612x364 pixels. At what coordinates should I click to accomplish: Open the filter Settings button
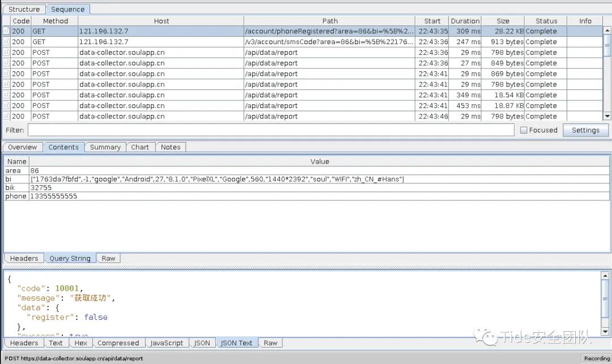[585, 130]
